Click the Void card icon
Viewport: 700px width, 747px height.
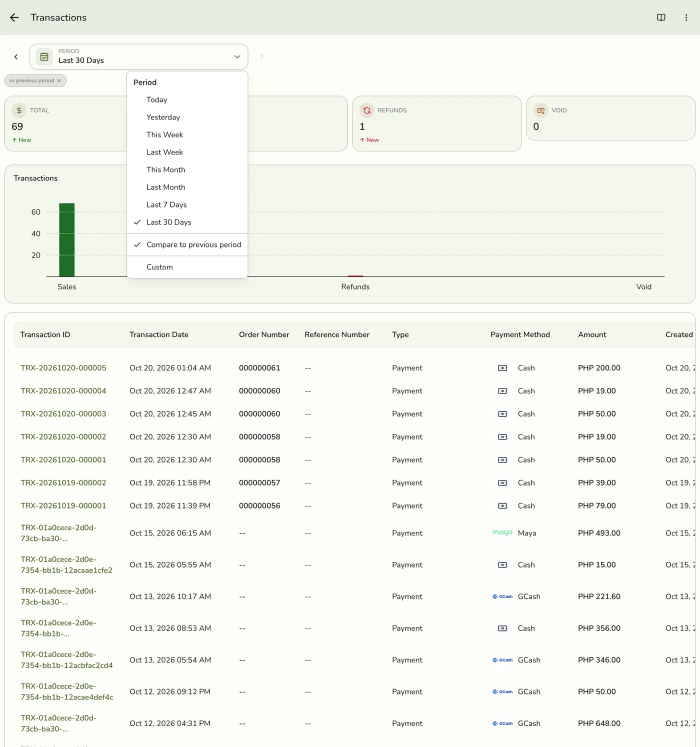(540, 110)
